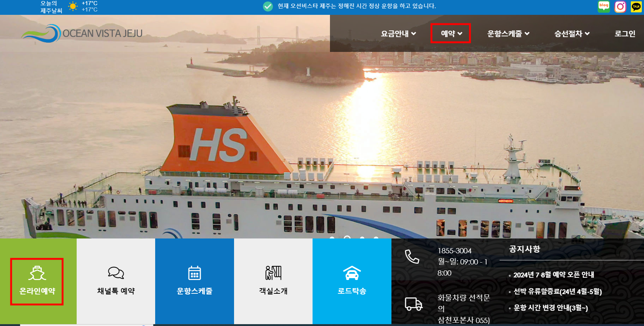Viewport: 644px width, 326px height.
Task: Click the cargo truck icon
Action: coord(414,304)
